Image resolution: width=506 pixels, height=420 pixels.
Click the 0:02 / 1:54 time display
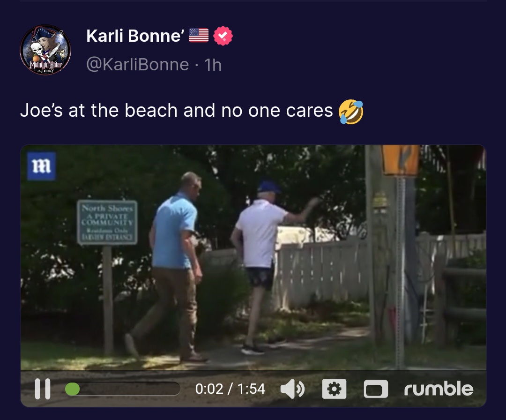[230, 389]
